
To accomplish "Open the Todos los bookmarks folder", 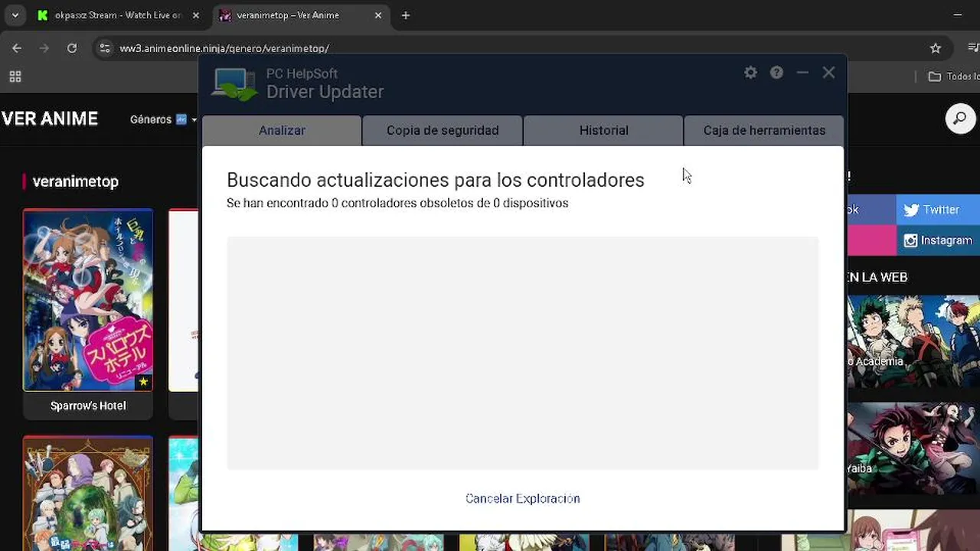I will [x=953, y=77].
